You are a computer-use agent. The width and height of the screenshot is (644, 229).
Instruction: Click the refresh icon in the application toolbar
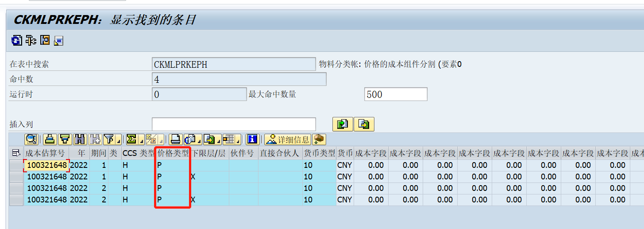click(x=16, y=41)
